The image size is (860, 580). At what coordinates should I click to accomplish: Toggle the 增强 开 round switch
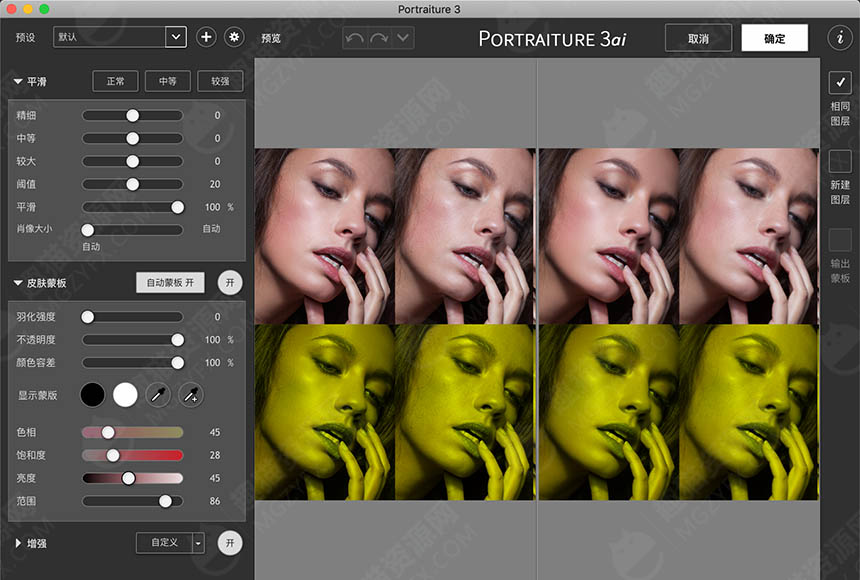click(x=230, y=543)
